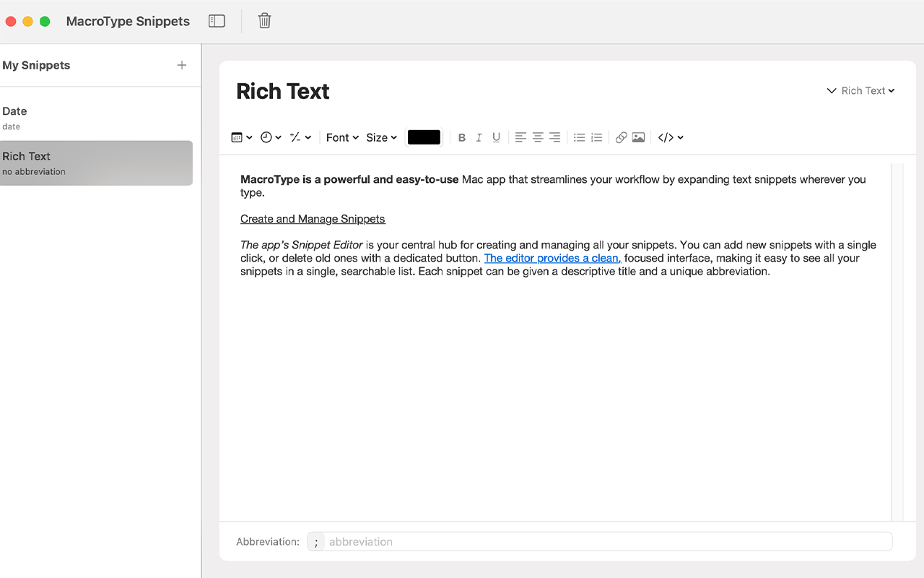Toggle the sidebar panel icon

217,21
